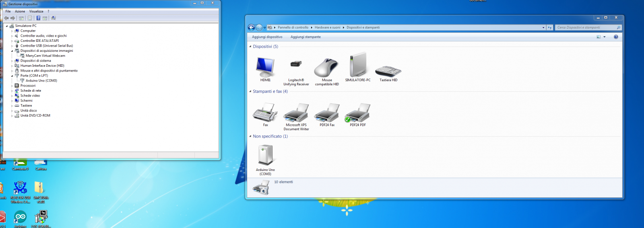The width and height of the screenshot is (644, 228).
Task: Click the Back button in Control Panel window
Action: click(x=251, y=27)
